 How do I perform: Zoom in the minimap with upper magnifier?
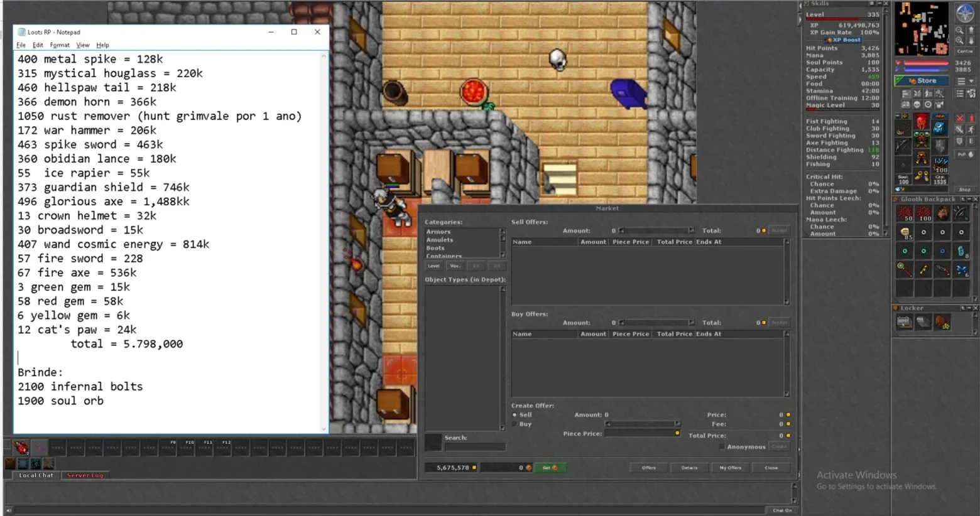959,30
